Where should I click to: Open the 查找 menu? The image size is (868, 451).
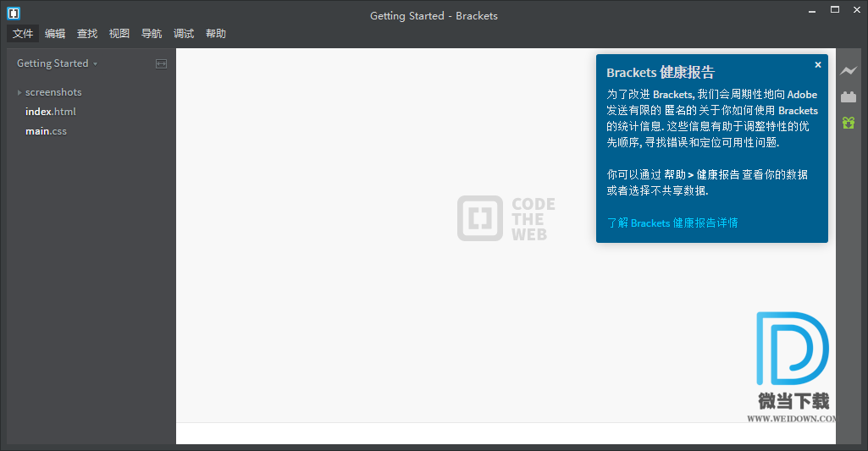(87, 34)
